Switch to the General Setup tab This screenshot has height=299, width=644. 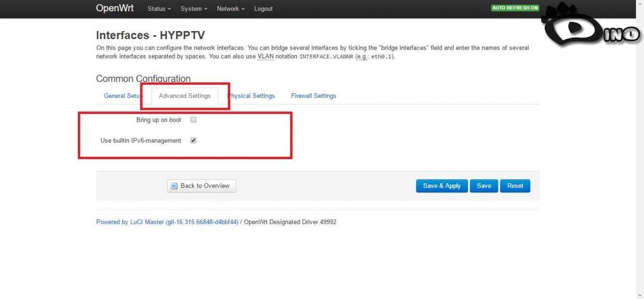pyautogui.click(x=123, y=96)
